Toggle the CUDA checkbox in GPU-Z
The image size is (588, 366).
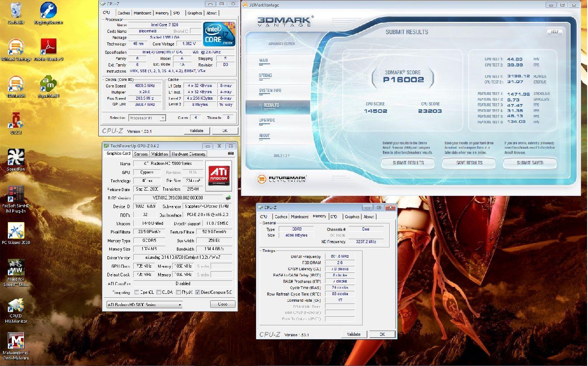click(158, 292)
